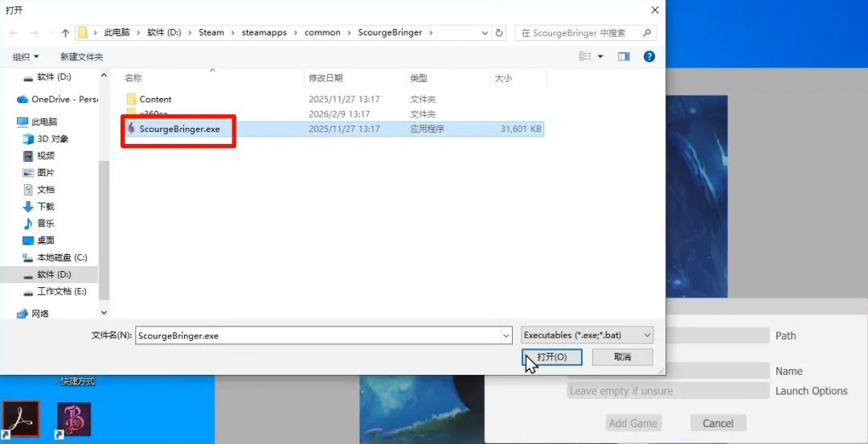Select 本地磁盘 (C:) drive
This screenshot has width=868, height=444.
(x=55, y=257)
